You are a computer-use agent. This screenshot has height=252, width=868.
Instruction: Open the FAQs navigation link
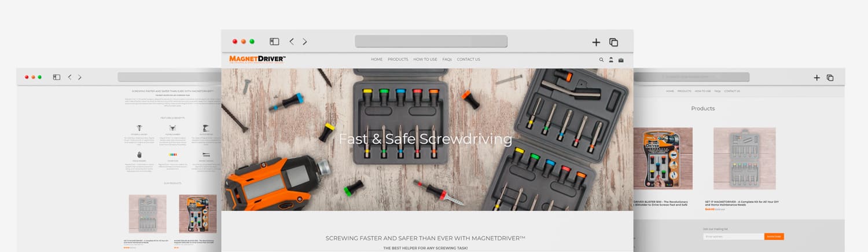[x=447, y=59]
